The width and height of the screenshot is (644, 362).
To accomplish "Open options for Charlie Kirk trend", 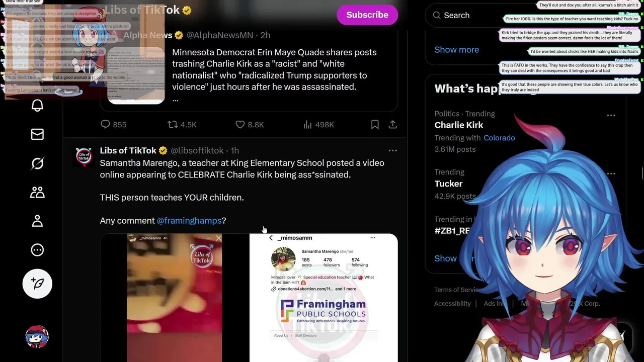I will 611,115.
